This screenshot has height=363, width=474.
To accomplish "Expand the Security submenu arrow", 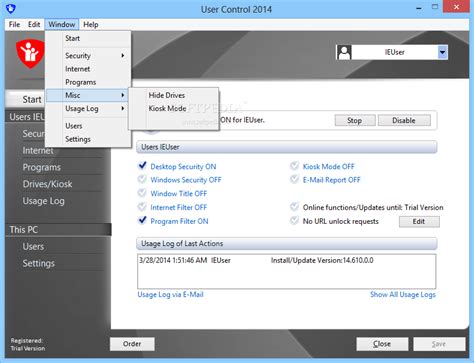I will click(123, 56).
